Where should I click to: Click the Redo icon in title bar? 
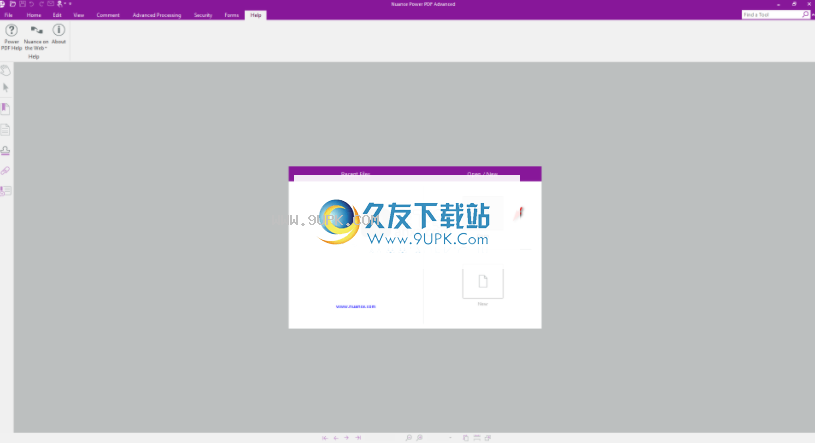point(41,4)
